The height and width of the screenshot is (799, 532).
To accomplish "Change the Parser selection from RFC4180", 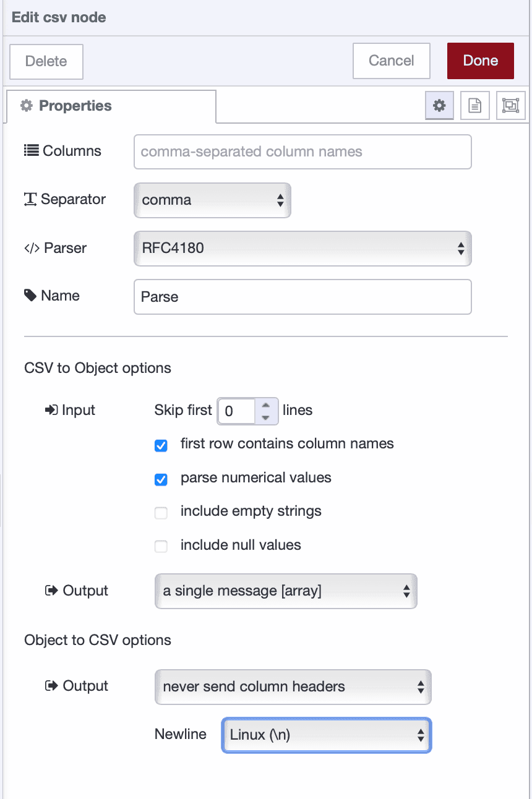I will 302,249.
